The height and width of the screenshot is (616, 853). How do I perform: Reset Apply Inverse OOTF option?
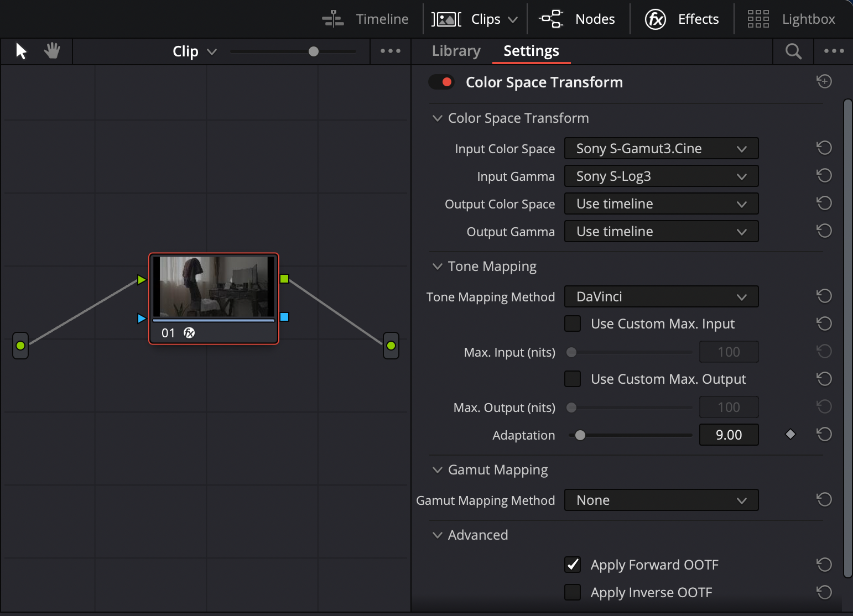(824, 592)
